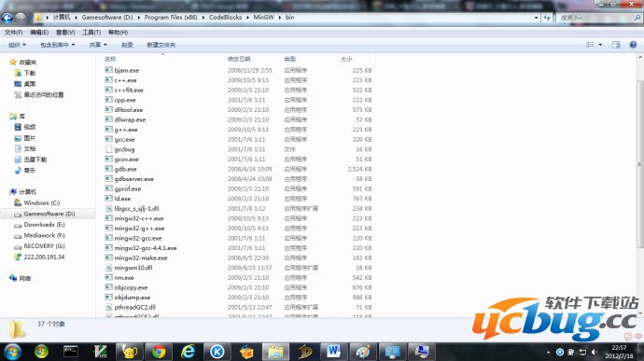
Task: Open the 文件(F) menu
Action: point(13,32)
